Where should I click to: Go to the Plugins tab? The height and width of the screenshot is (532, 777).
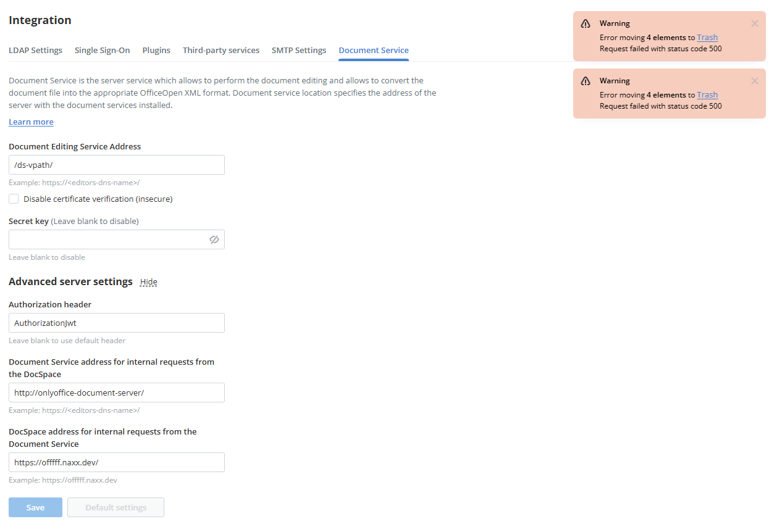pyautogui.click(x=156, y=50)
